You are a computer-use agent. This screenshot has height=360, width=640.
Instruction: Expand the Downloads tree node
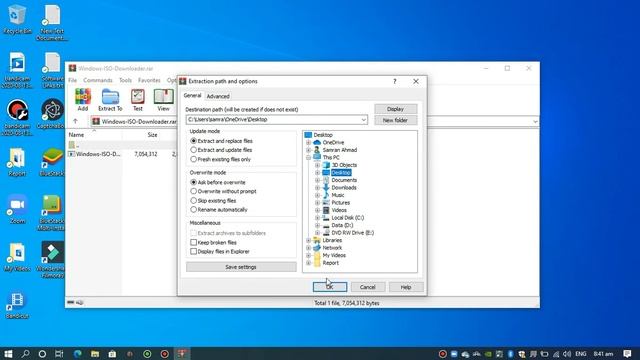(x=317, y=188)
